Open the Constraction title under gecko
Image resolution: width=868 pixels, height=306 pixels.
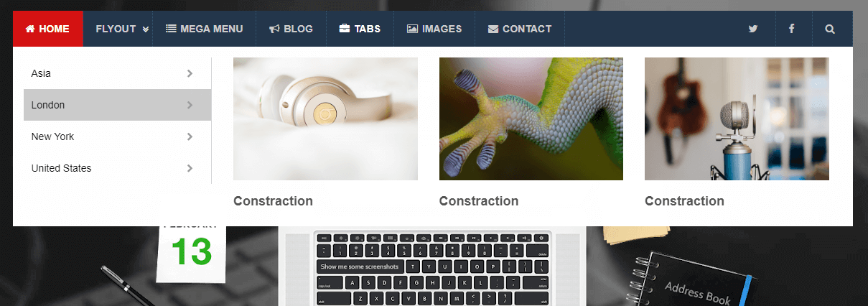tap(479, 201)
